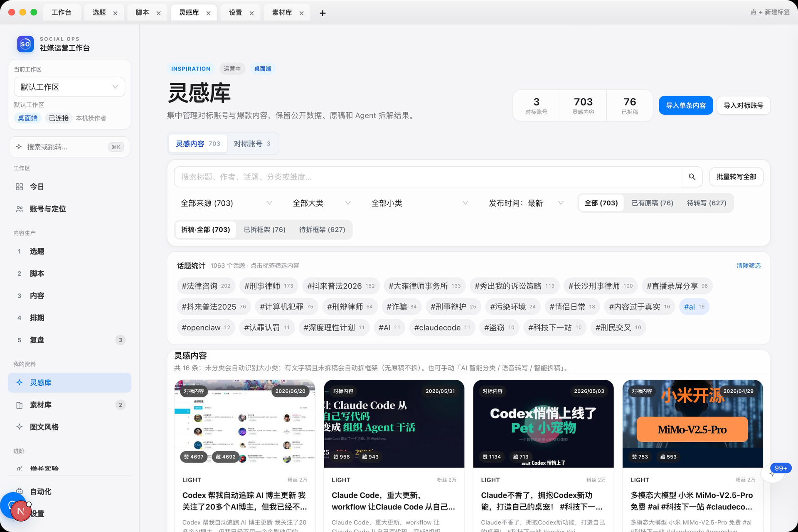Click 导入对标账号 button
The height and width of the screenshot is (532, 798).
[744, 106]
